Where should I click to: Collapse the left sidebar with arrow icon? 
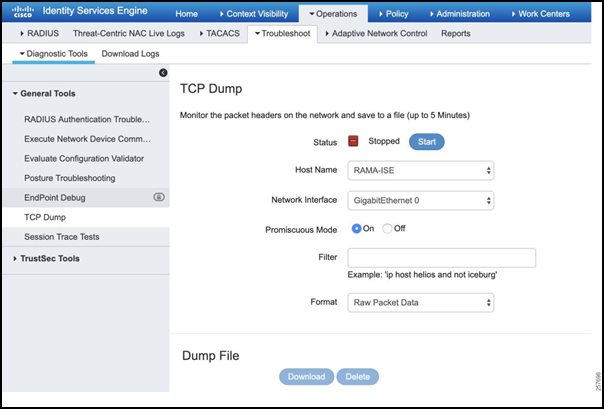tap(163, 73)
